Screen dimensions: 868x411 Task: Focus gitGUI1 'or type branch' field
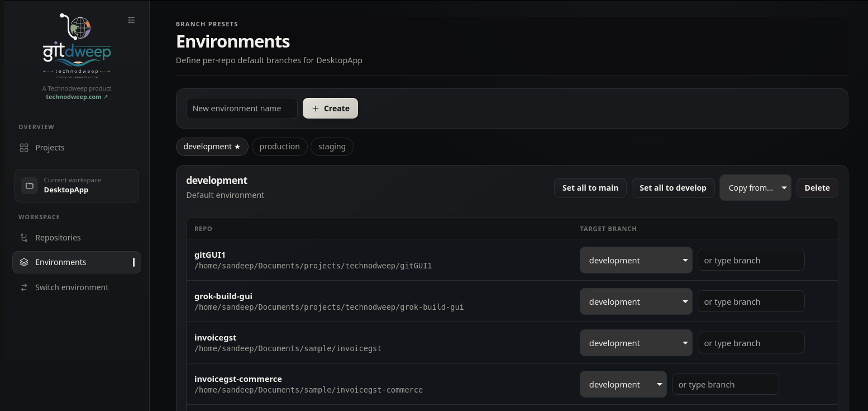(x=751, y=260)
